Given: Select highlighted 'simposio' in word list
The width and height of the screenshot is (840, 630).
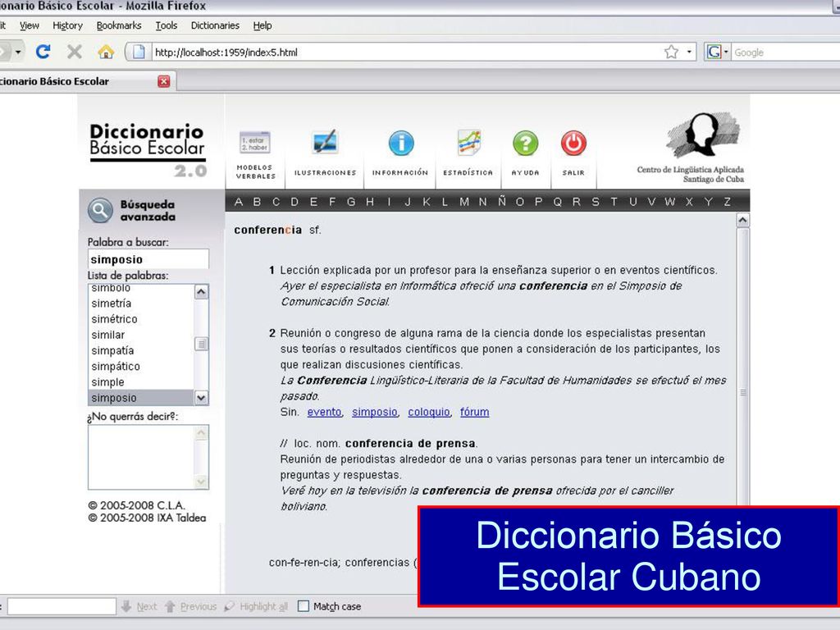Looking at the screenshot, I should [x=141, y=398].
